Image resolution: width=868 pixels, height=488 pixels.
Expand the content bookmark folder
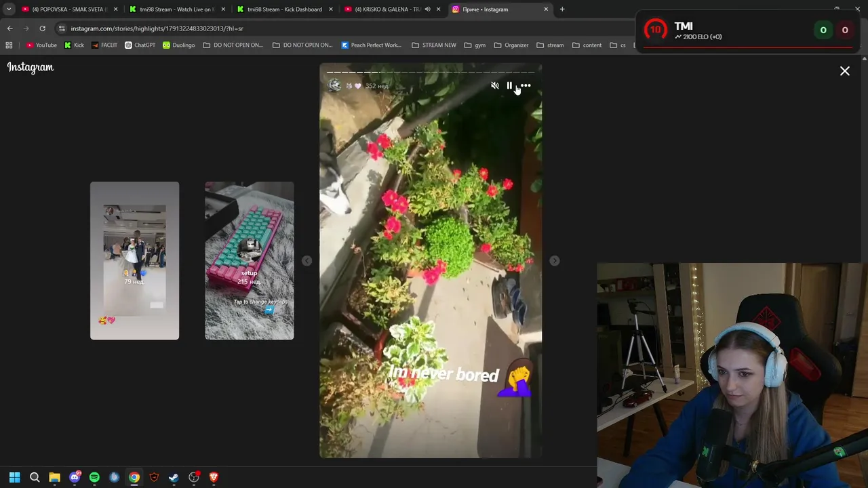(x=587, y=45)
